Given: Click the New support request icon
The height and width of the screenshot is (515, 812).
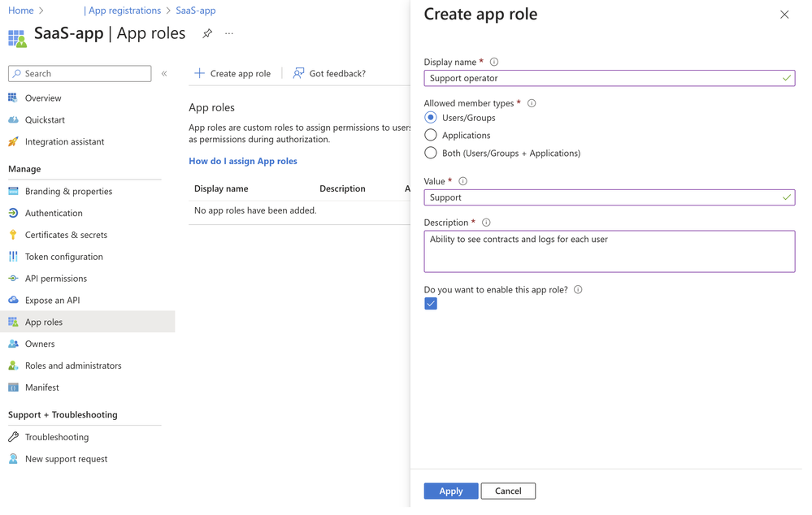Looking at the screenshot, I should pos(13,458).
